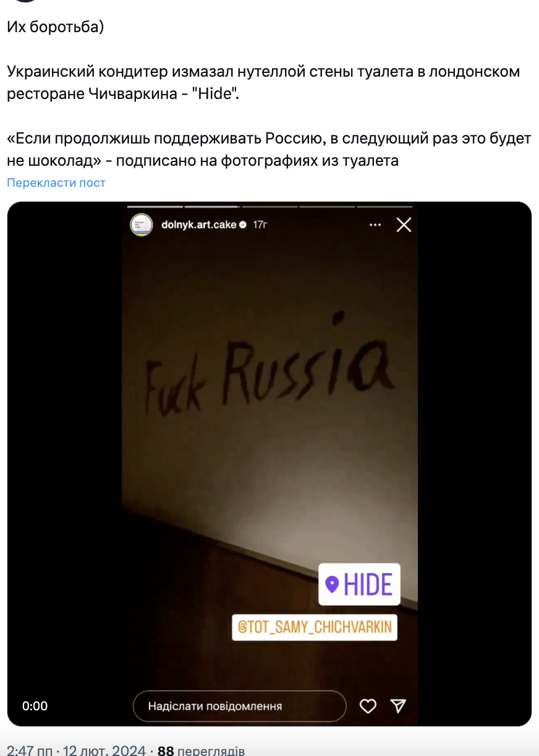Tap the purple location pin in HIDE sticker
This screenshot has height=756, width=539.
point(333,584)
